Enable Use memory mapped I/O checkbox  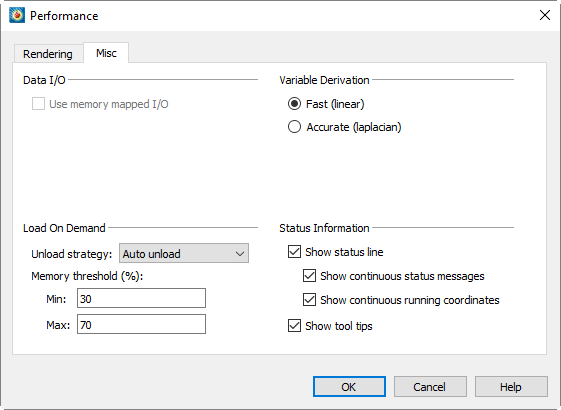[x=38, y=104]
